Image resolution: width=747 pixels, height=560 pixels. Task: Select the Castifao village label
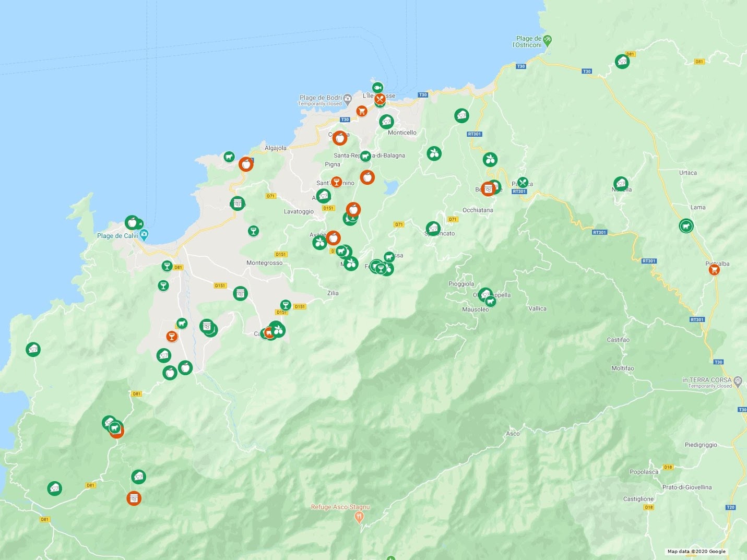618,340
